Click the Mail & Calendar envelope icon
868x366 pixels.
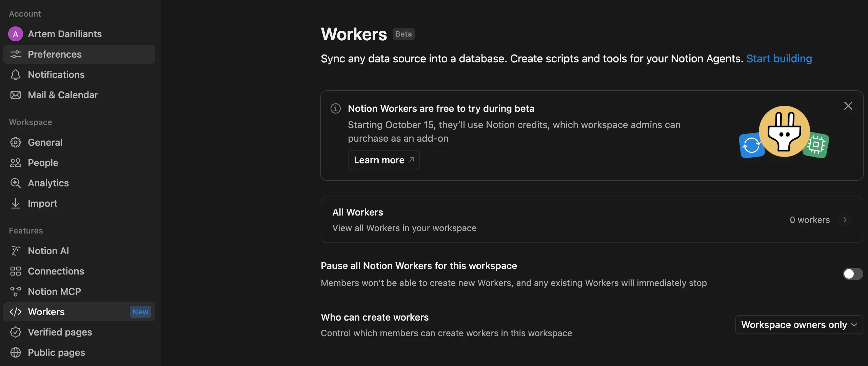coord(16,95)
